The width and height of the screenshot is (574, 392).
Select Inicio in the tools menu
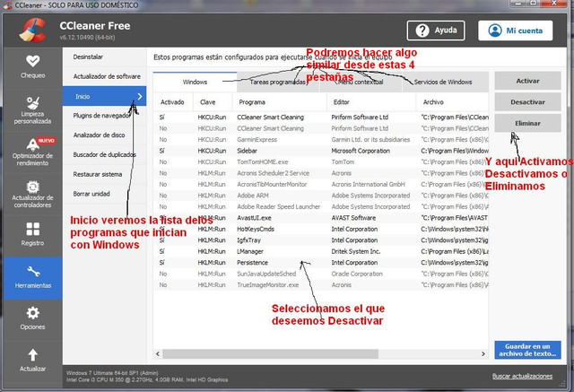click(x=104, y=96)
